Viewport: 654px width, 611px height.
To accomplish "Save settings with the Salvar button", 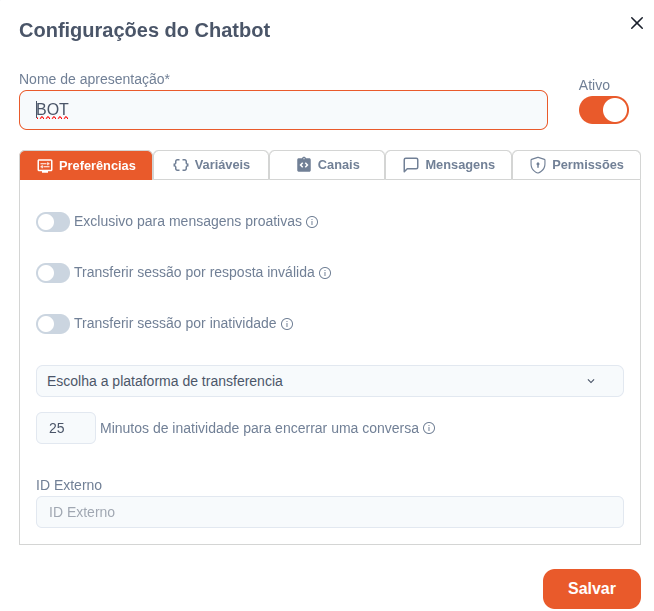I will click(592, 588).
